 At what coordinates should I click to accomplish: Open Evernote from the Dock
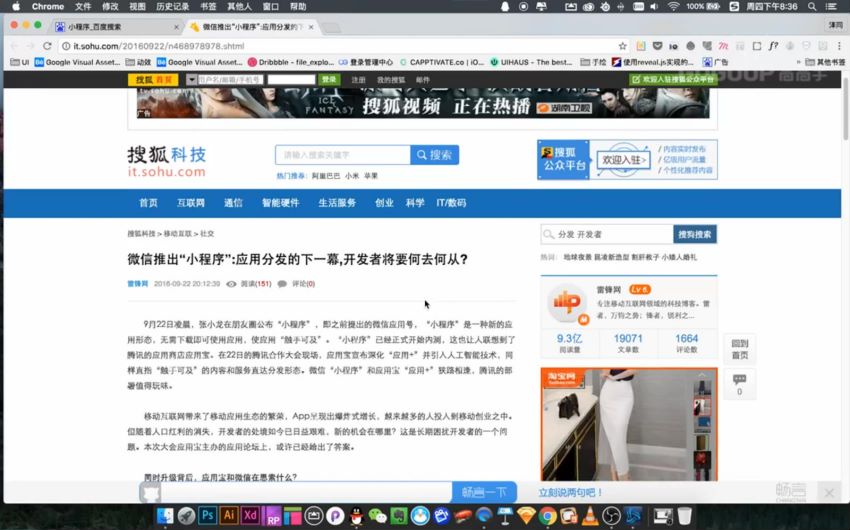tap(399, 516)
